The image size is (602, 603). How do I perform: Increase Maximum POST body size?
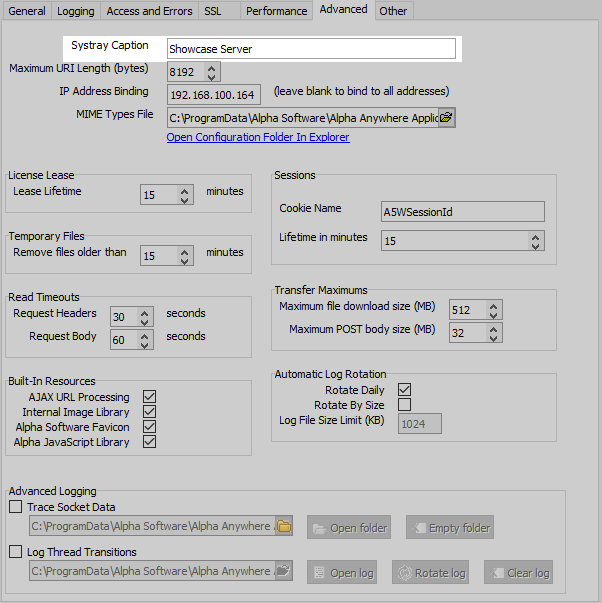[494, 329]
